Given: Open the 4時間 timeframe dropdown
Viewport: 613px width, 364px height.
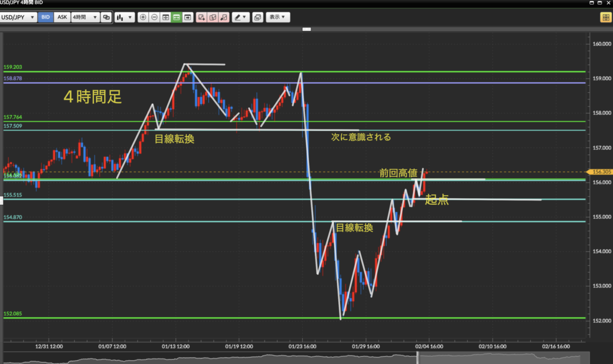Looking at the screenshot, I should (84, 17).
